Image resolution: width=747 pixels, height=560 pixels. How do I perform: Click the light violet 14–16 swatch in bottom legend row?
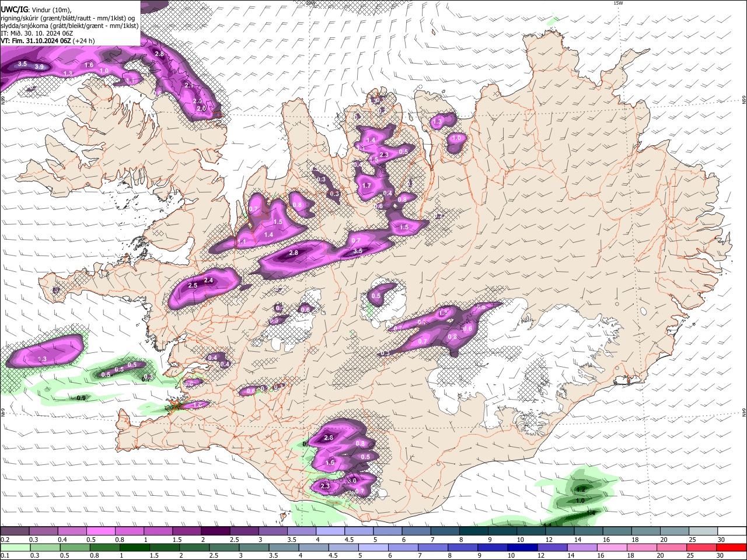pos(582,548)
